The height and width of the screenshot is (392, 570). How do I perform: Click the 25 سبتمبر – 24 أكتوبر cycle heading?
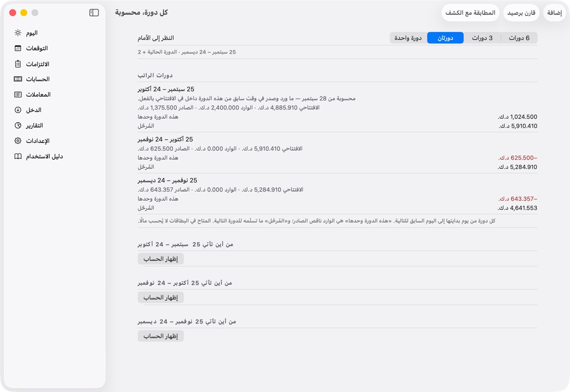pos(166,89)
